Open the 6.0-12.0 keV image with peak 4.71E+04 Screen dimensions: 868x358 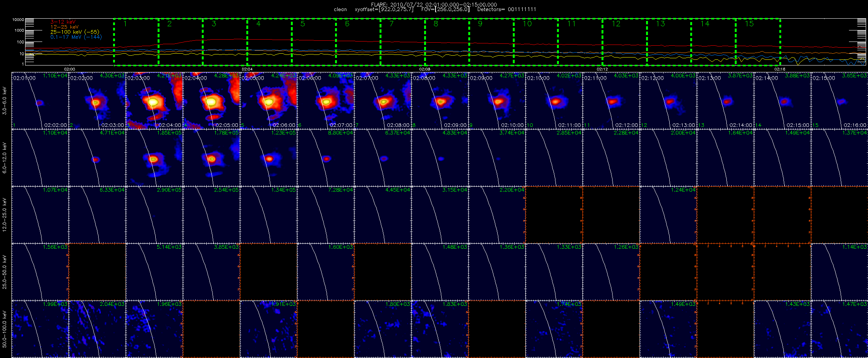coord(97,158)
